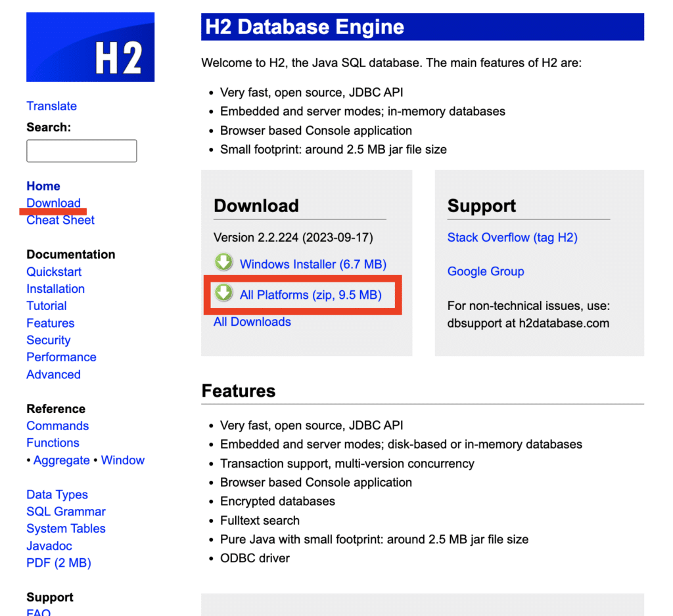Open the Installation guide
This screenshot has width=673, height=616.
[55, 289]
